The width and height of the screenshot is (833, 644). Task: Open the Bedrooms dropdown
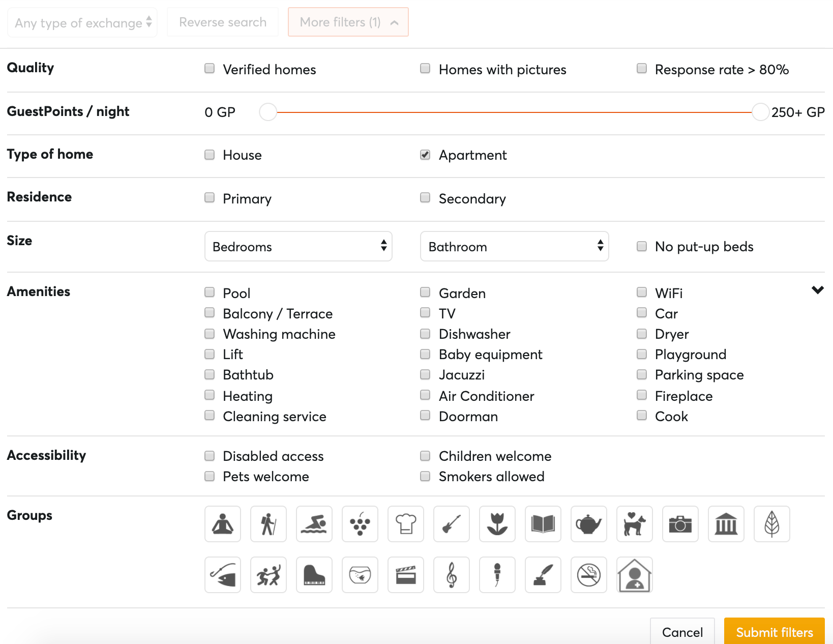coord(298,247)
